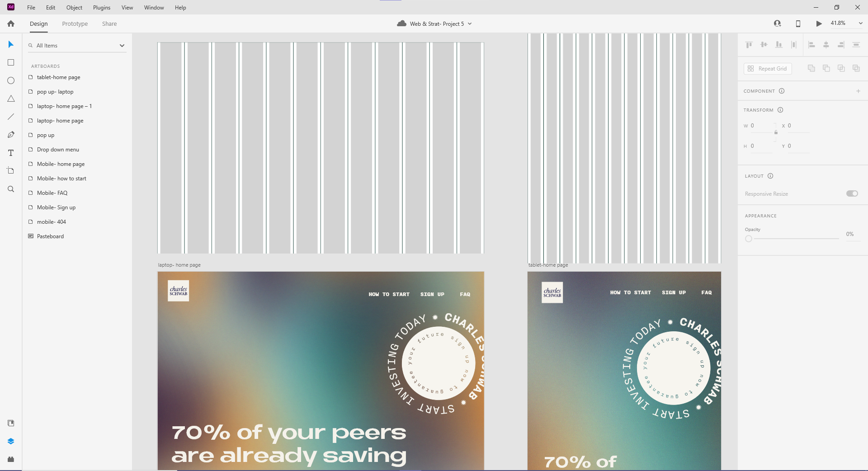Open the Help menu
This screenshot has width=868, height=471.
pyautogui.click(x=180, y=8)
